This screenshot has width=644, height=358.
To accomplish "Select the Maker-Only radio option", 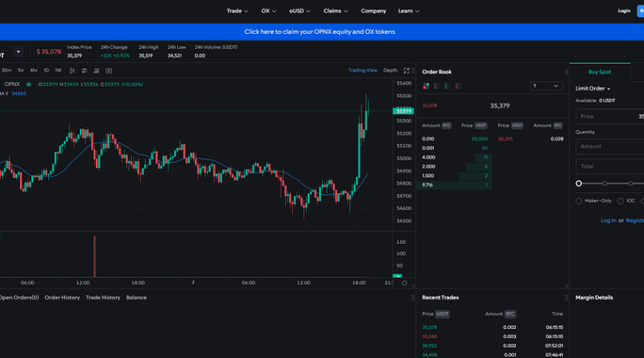I will [x=579, y=201].
